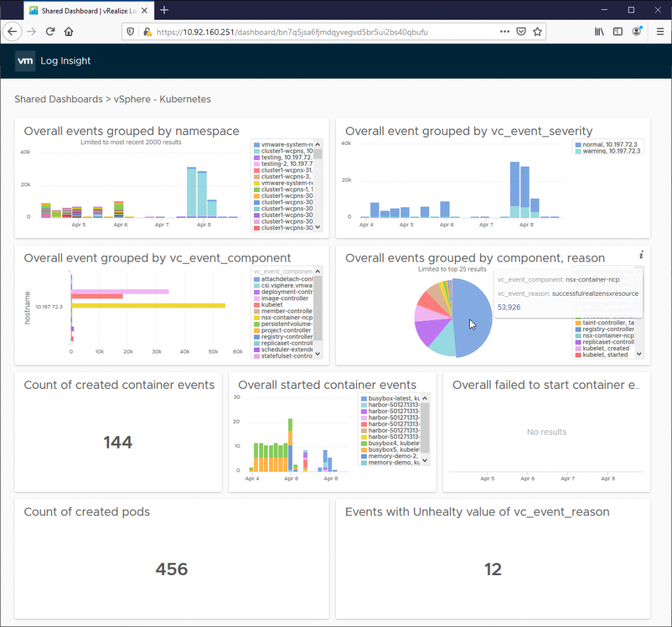Bookmark this page with the star icon
Screen dimensions: 672x627
(537, 31)
